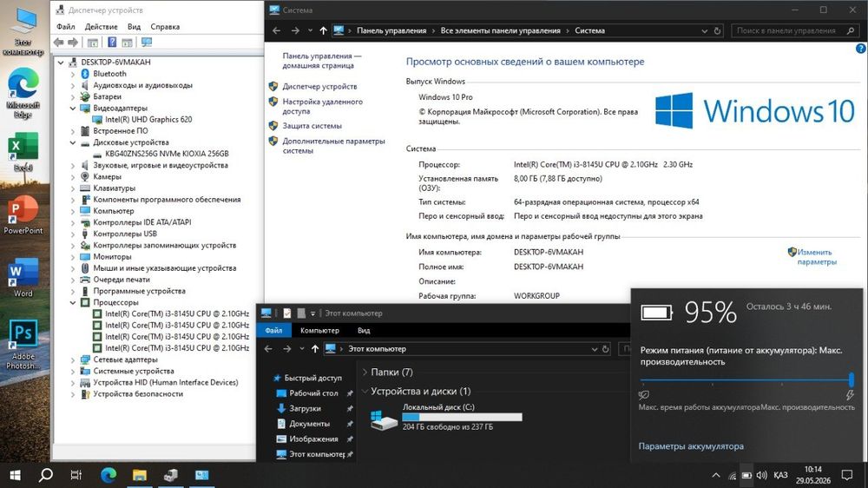Open the Вид menu in Device Manager
This screenshot has height=488, width=868.
[134, 27]
